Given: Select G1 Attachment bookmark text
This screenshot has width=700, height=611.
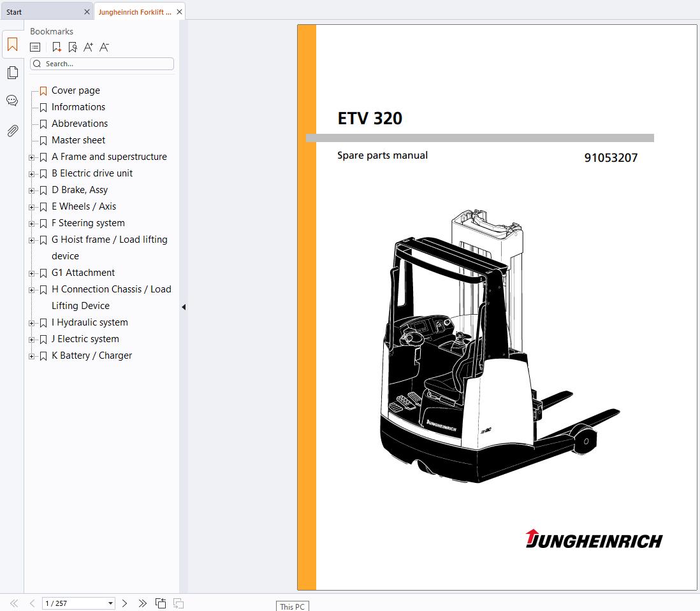Looking at the screenshot, I should point(83,273).
